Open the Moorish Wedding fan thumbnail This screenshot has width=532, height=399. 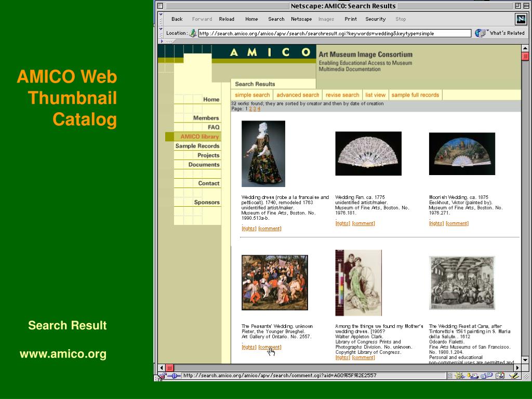(462, 154)
